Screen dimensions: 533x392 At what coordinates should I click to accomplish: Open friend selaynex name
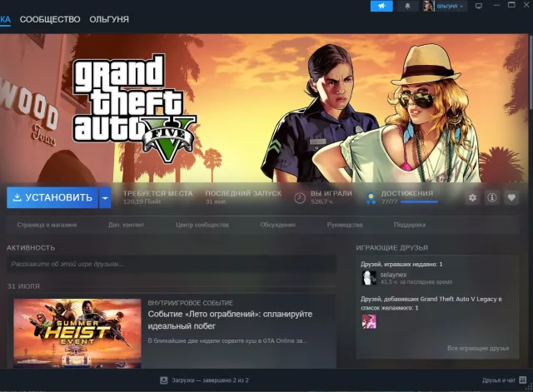(393, 275)
